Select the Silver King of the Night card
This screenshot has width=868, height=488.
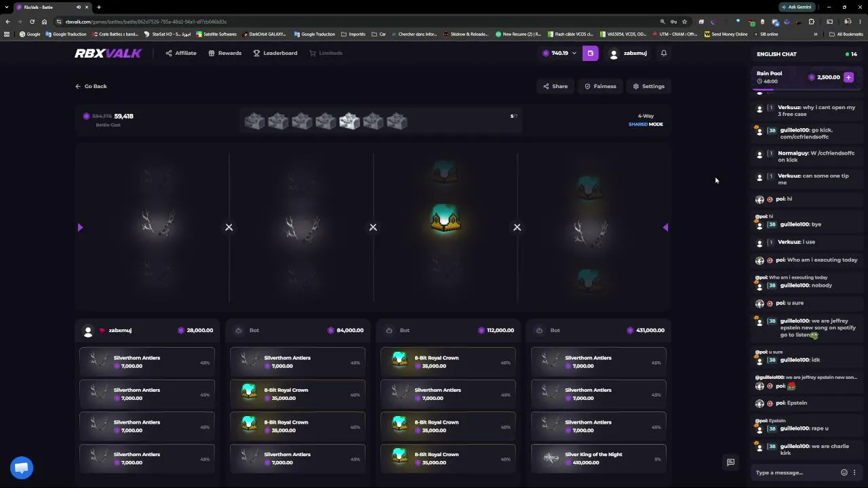click(x=599, y=459)
